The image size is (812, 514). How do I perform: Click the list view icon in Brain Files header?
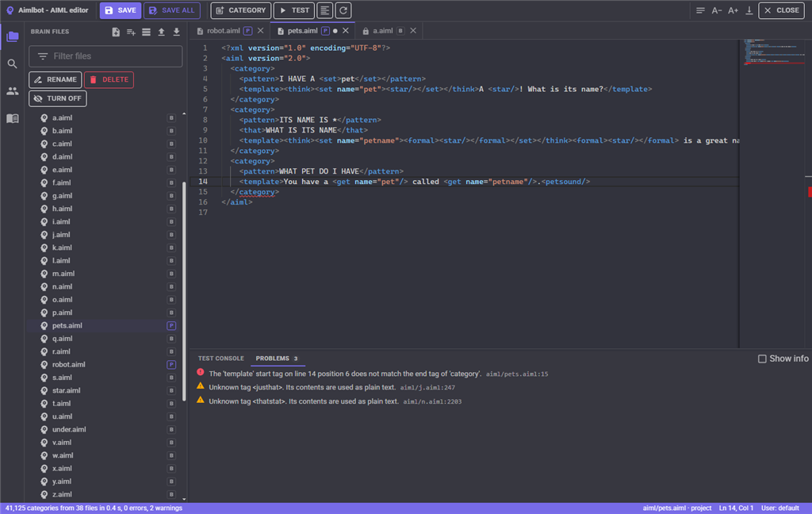147,32
